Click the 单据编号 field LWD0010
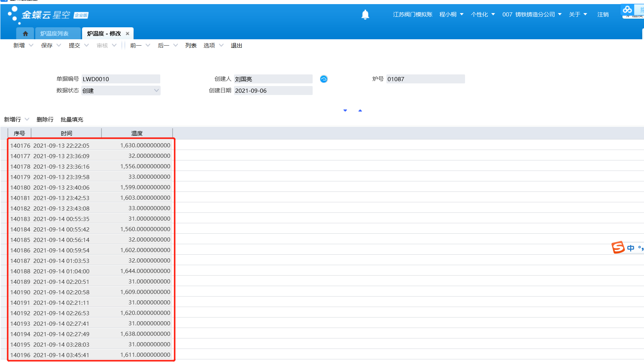The width and height of the screenshot is (644, 362). pos(121,79)
